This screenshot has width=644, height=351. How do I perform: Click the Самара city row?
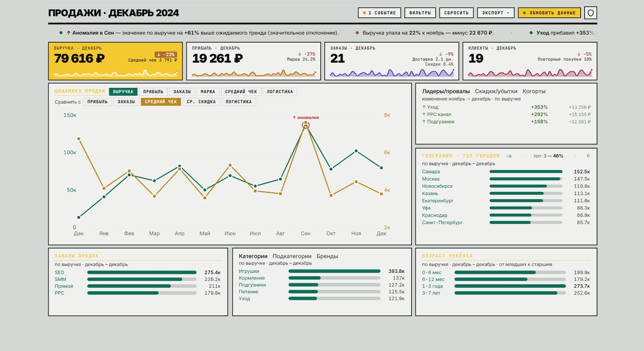point(506,172)
